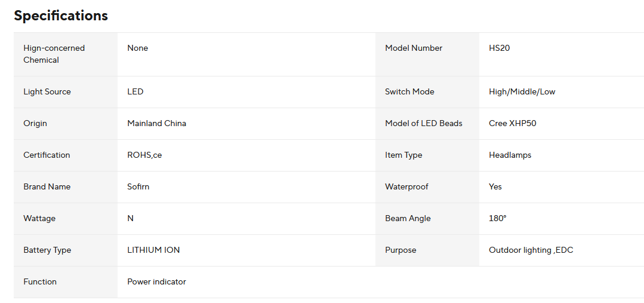644x303 pixels.
Task: Click the Mainland China origin value
Action: [x=156, y=123]
